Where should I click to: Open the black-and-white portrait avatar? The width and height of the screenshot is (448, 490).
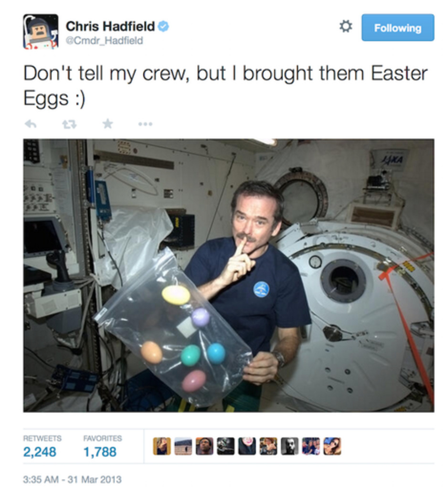(x=289, y=446)
